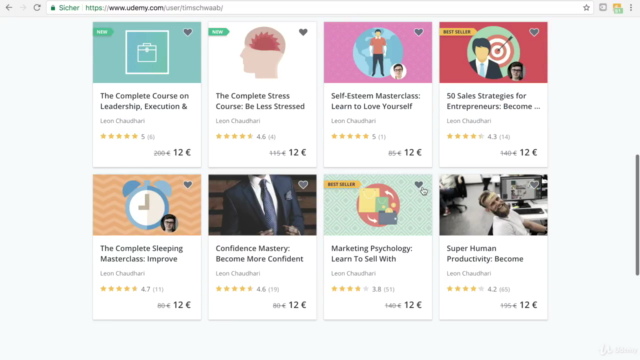Click the browser back arrow
This screenshot has height=360, width=640.
9,8
